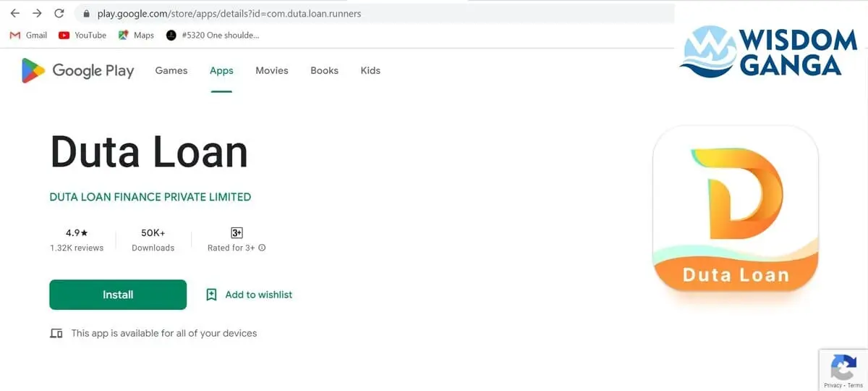
Task: View site info via the padlock icon
Action: point(86,14)
